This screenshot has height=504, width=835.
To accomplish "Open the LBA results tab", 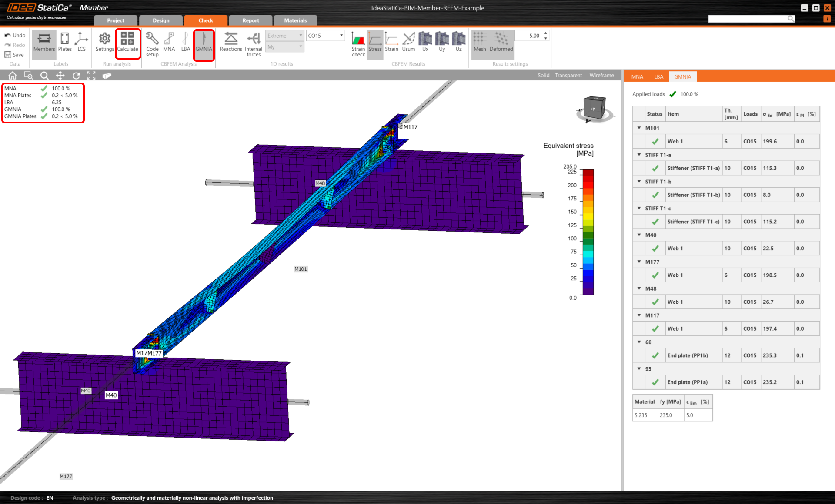I will (658, 77).
